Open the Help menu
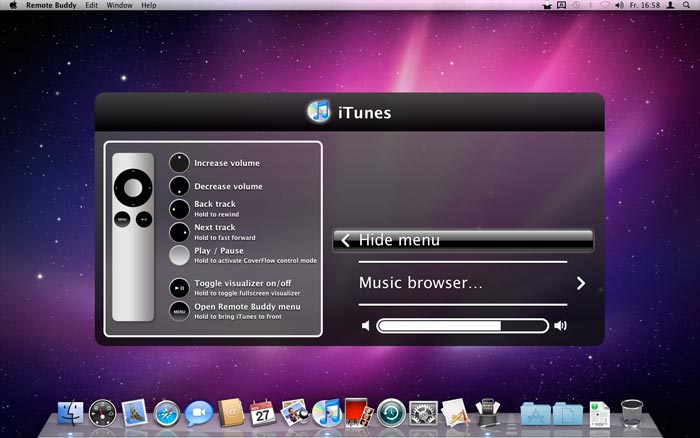700x438 pixels. click(149, 5)
